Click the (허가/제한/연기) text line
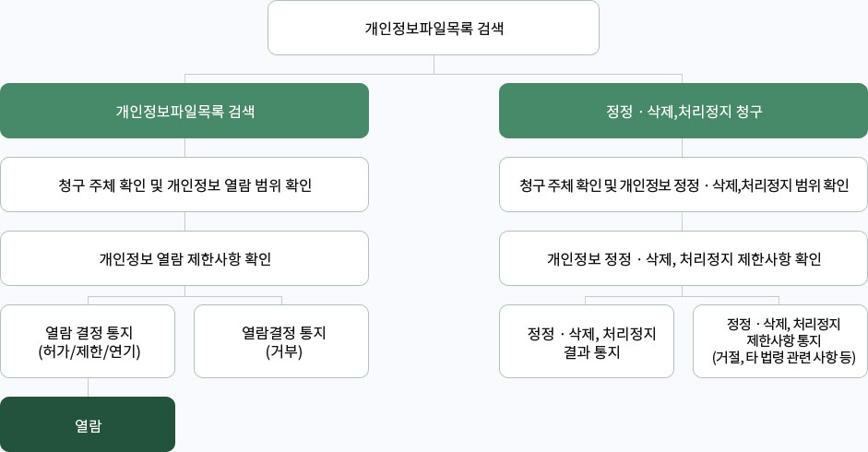 point(89,351)
